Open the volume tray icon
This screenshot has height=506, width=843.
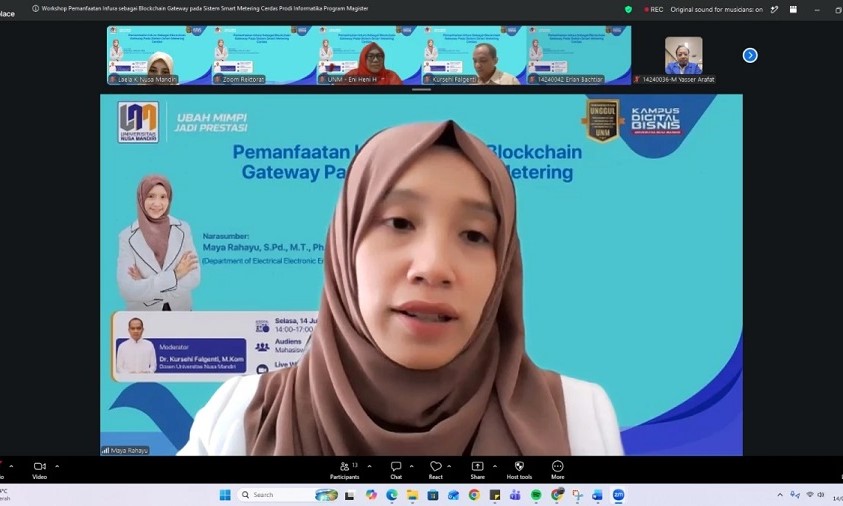[x=821, y=495]
